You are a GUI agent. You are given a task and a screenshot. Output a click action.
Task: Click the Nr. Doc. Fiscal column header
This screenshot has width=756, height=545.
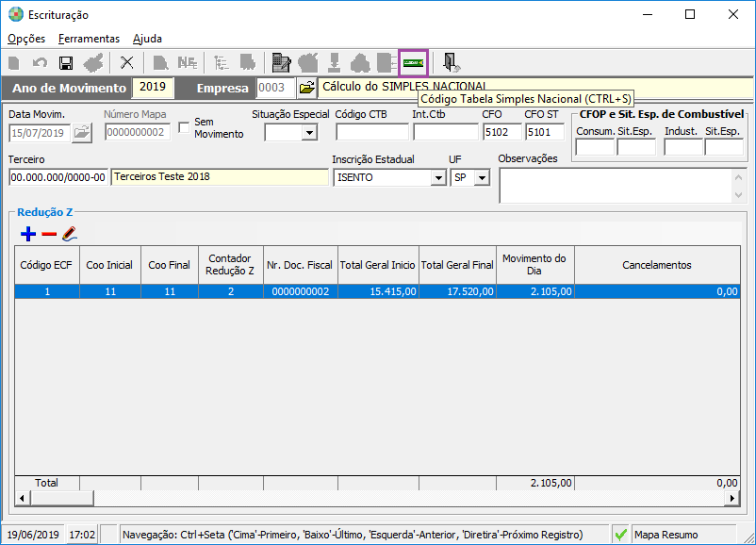[x=301, y=265]
